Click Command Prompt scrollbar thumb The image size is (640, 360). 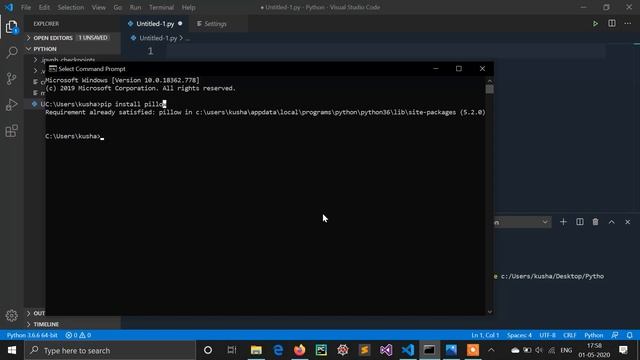[490, 89]
